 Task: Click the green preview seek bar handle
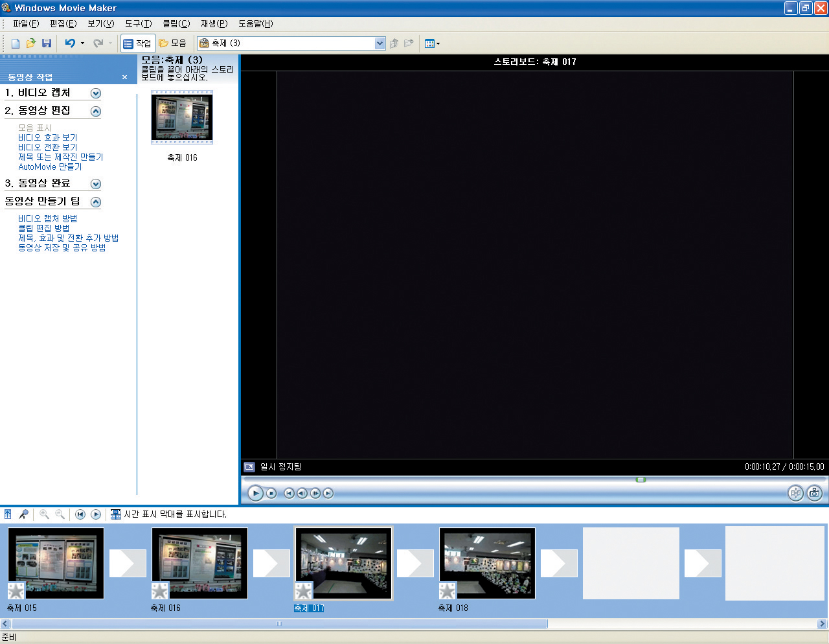click(641, 479)
